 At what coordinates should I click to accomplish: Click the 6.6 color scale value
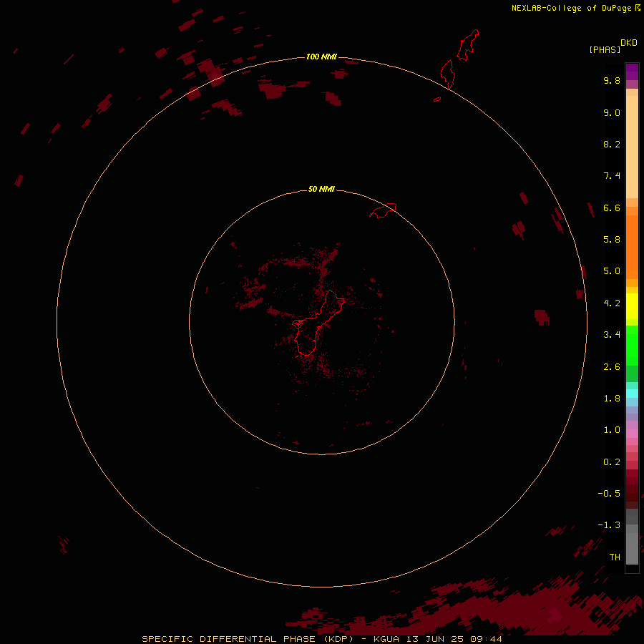[x=612, y=208]
